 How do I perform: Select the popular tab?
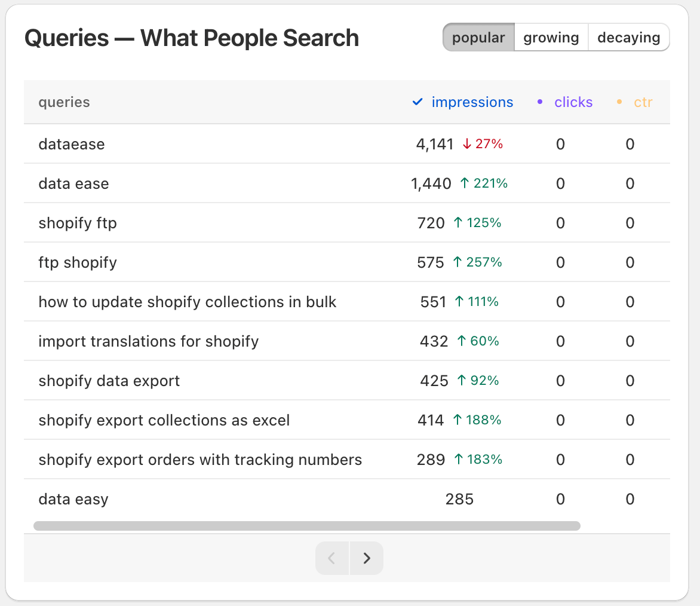click(478, 38)
